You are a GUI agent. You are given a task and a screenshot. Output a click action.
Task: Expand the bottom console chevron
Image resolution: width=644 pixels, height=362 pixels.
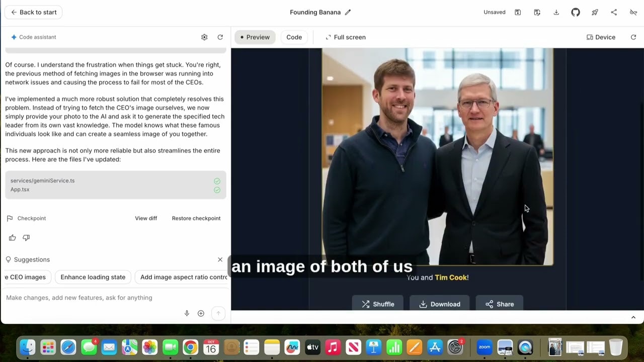[x=633, y=317]
